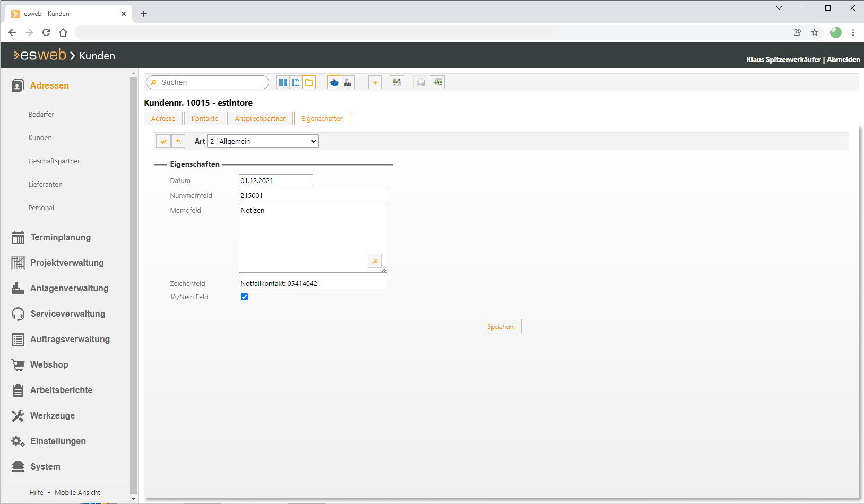Click the Auftragsverwaltung list icon
864x504 pixels.
(x=18, y=340)
